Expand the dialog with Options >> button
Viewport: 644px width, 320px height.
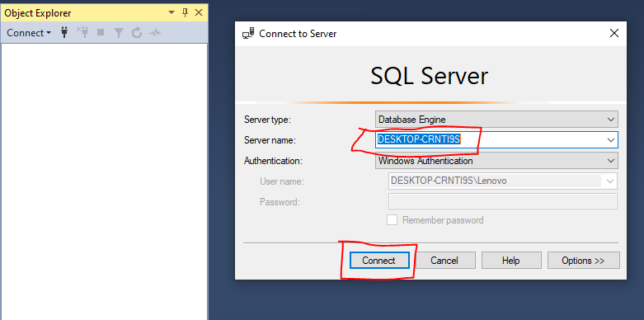click(x=583, y=261)
